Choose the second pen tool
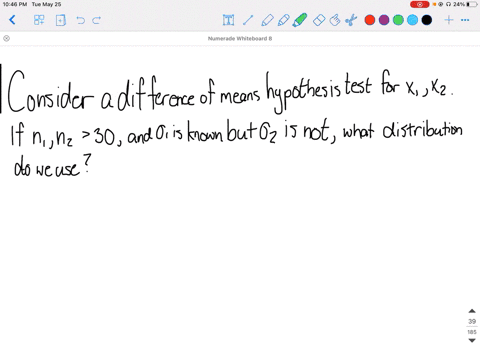 point(283,20)
